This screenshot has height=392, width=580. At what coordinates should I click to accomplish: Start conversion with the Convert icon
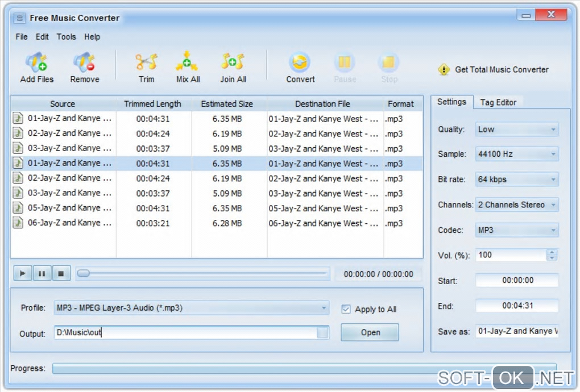click(300, 62)
